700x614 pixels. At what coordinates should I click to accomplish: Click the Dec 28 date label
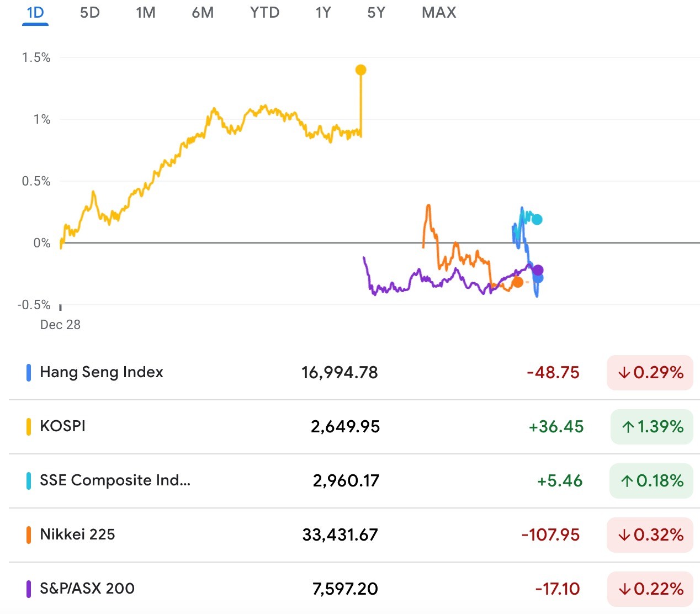(60, 325)
